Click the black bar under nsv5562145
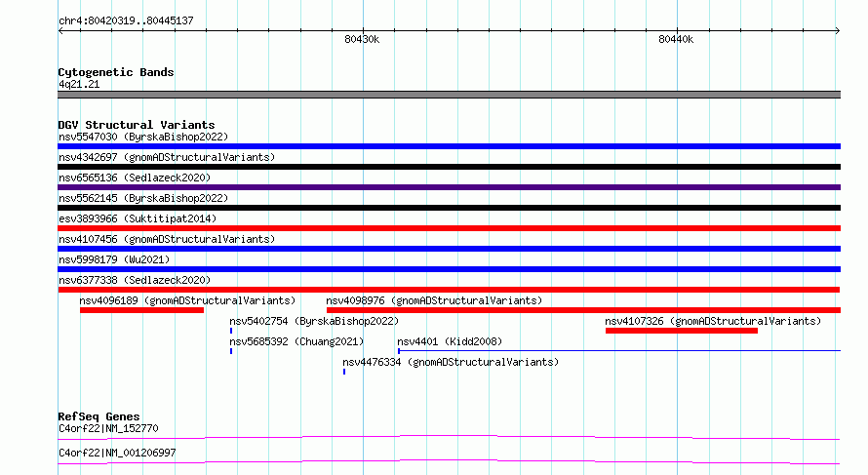The height and width of the screenshot is (475, 868). (x=449, y=208)
